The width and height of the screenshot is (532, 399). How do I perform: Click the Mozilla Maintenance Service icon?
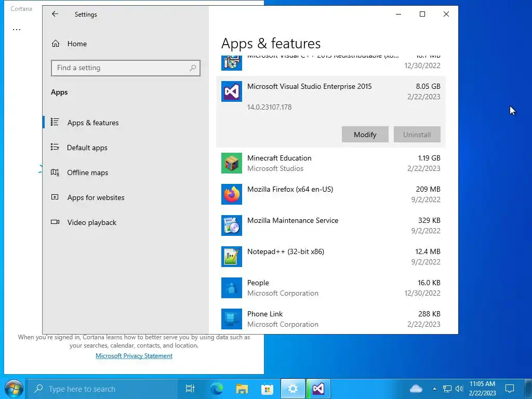(x=232, y=225)
